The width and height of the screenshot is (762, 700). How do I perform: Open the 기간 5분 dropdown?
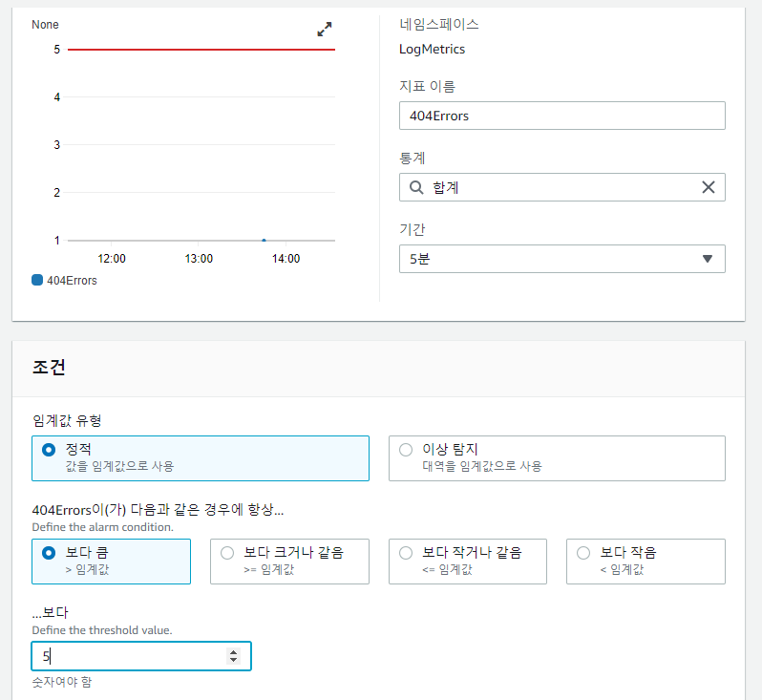point(562,259)
